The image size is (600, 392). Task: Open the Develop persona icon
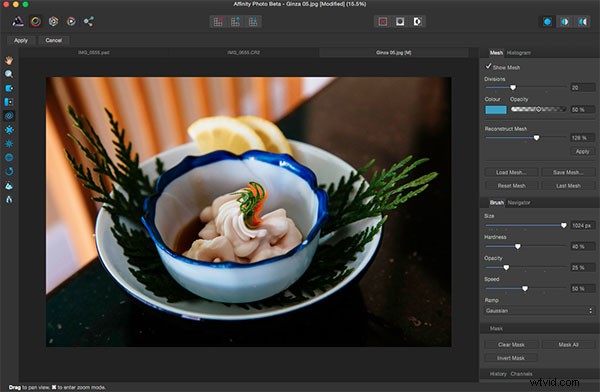pos(53,21)
